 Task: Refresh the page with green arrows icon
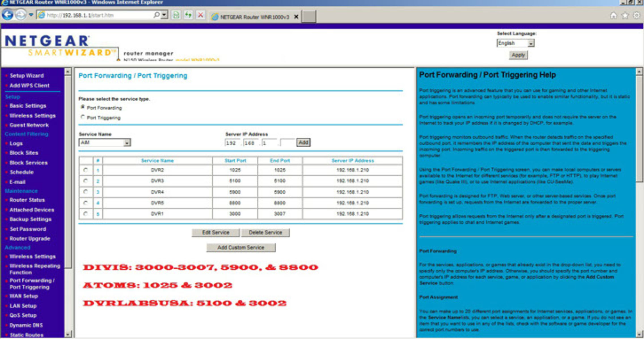pos(188,15)
